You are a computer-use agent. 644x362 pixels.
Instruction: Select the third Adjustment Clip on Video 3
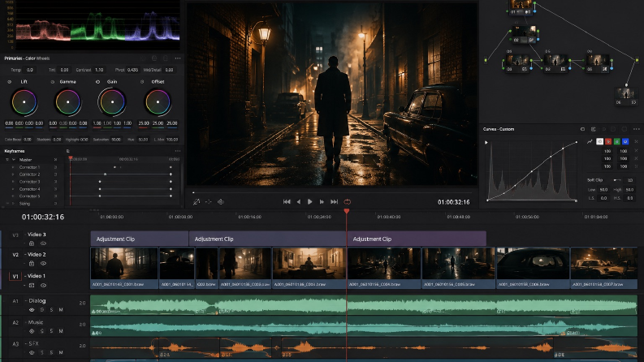coord(417,239)
